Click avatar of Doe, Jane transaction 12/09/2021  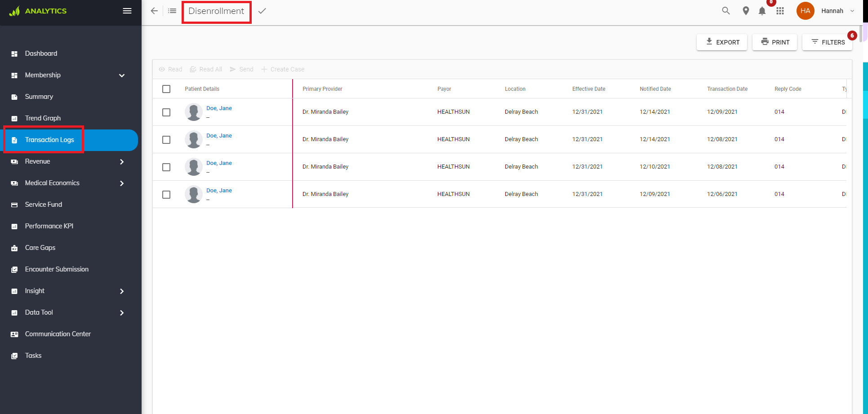[x=193, y=112]
